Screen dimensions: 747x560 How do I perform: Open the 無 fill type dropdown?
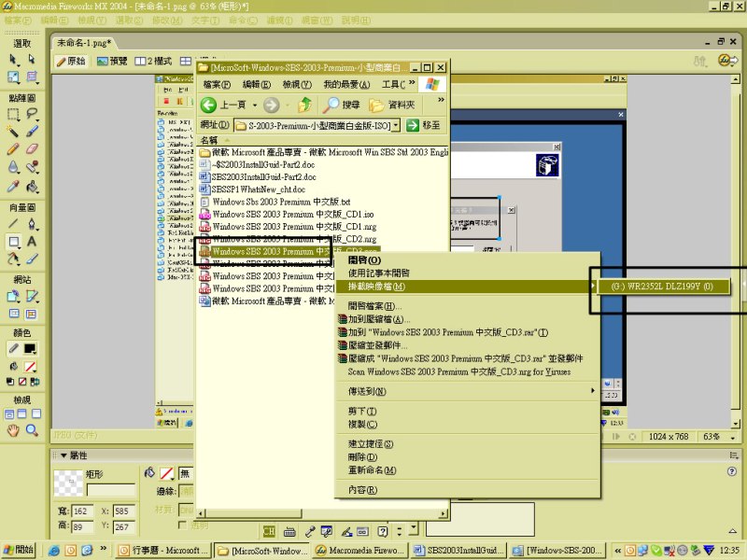[186, 473]
